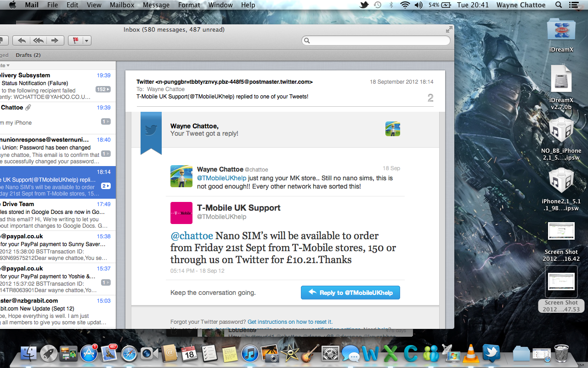Click the Wayne Chattoe tweet avatar
Viewport: 588px width, 368px height.
(x=181, y=176)
